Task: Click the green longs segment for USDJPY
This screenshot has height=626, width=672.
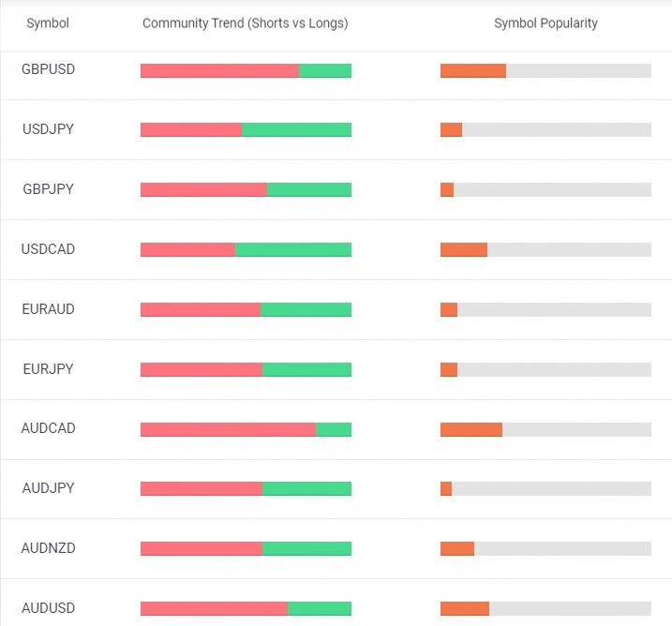Action: pyautogui.click(x=296, y=130)
